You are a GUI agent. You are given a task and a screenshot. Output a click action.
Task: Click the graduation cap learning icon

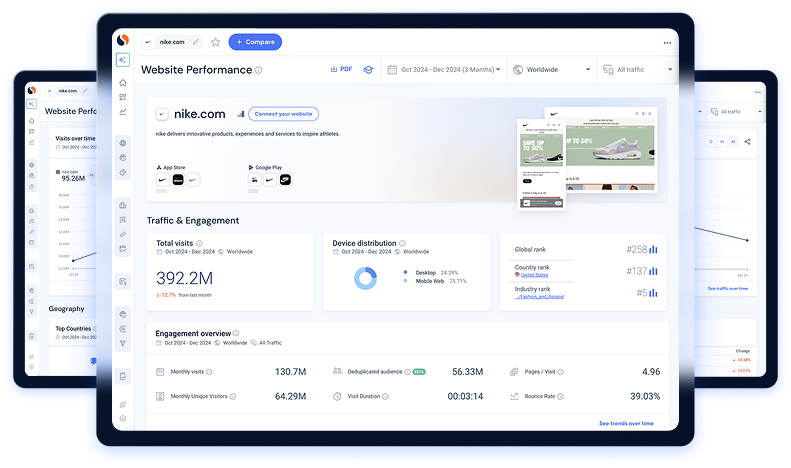point(368,70)
